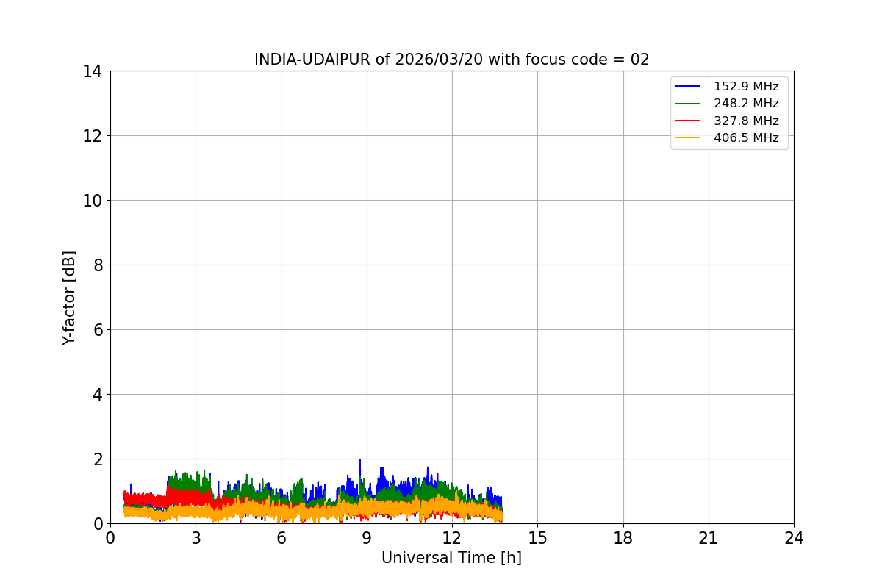Click the x-axis tick label 3

[x=196, y=538]
